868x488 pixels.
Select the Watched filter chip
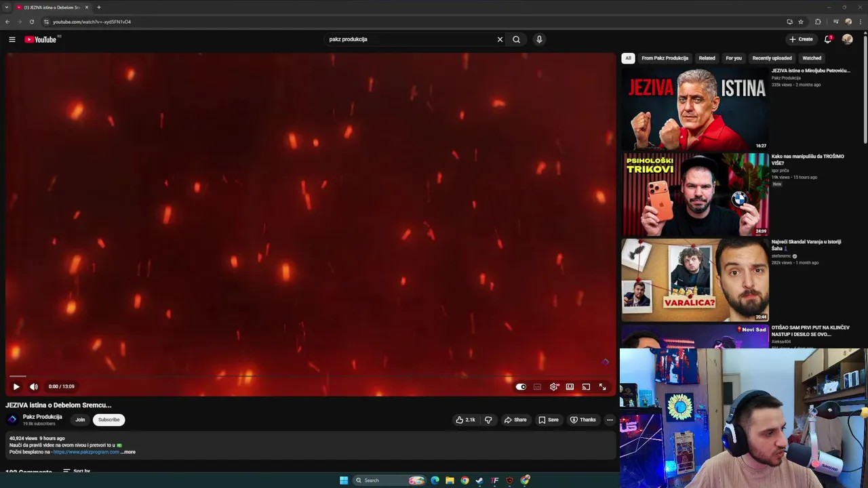point(812,58)
